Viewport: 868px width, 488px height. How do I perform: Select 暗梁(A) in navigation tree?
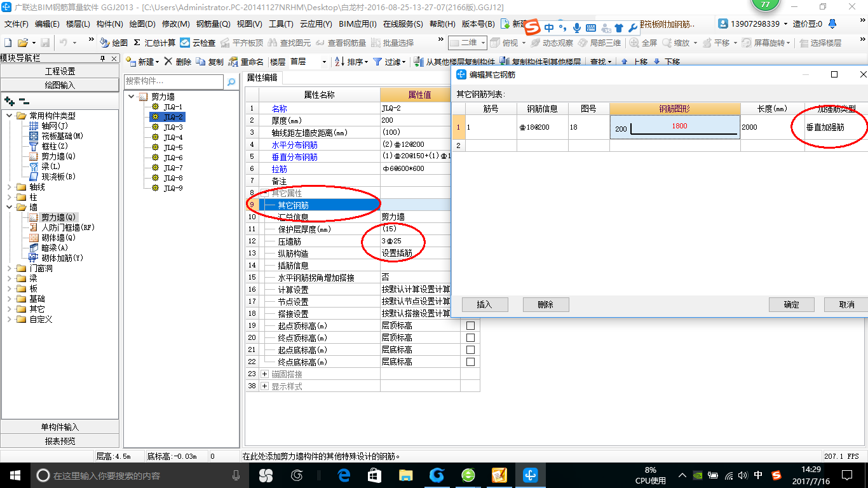(50, 248)
